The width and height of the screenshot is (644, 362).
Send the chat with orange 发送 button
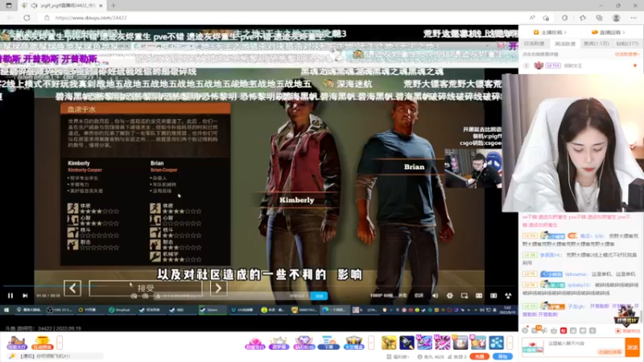633,348
